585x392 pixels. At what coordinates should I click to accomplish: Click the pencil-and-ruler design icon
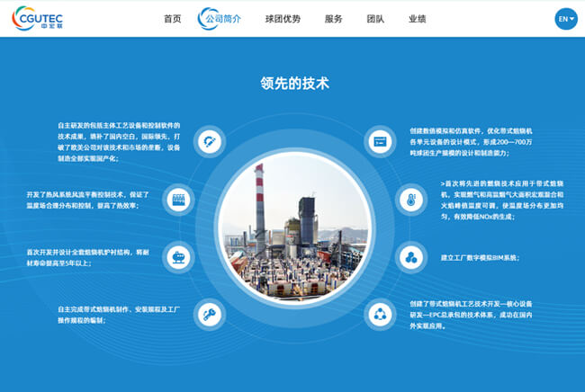pos(210,140)
